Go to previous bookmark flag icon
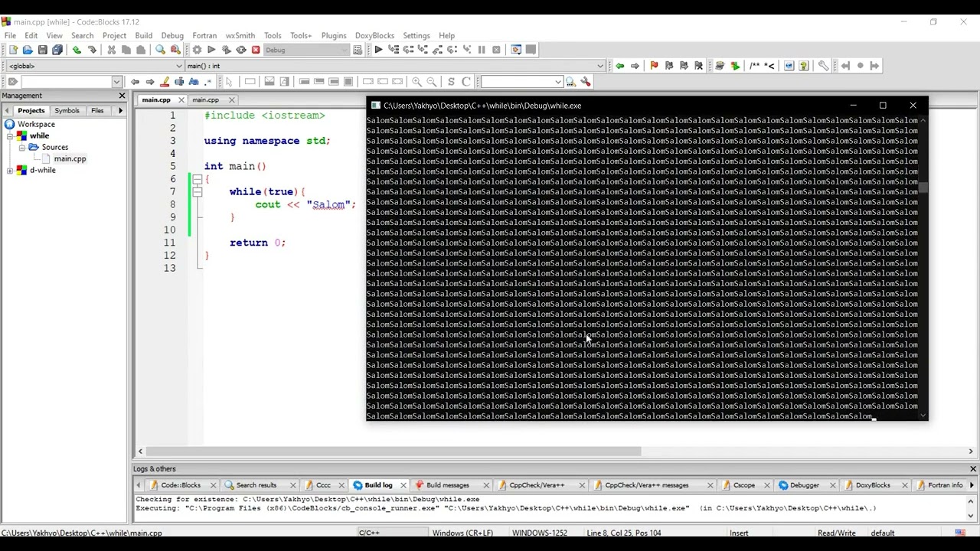Image resolution: width=980 pixels, height=551 pixels. (x=668, y=66)
